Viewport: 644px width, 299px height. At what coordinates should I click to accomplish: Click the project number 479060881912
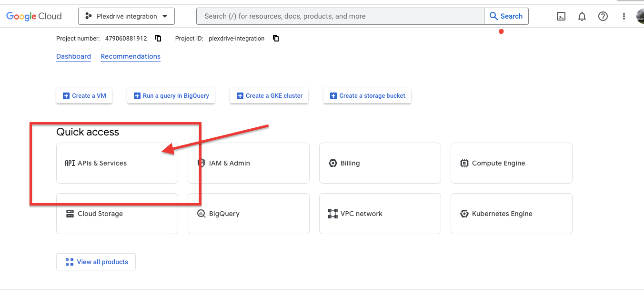coord(126,39)
